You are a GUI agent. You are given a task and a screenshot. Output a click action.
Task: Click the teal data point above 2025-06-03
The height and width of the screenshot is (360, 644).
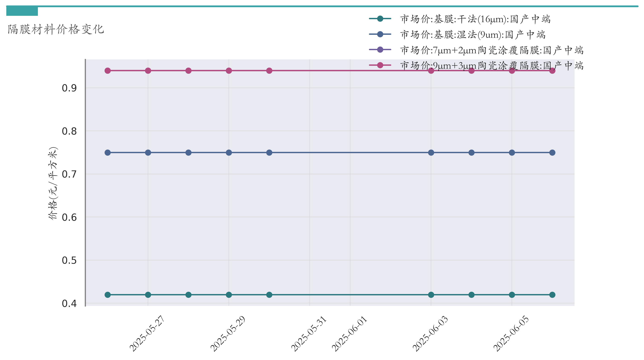coord(431,295)
